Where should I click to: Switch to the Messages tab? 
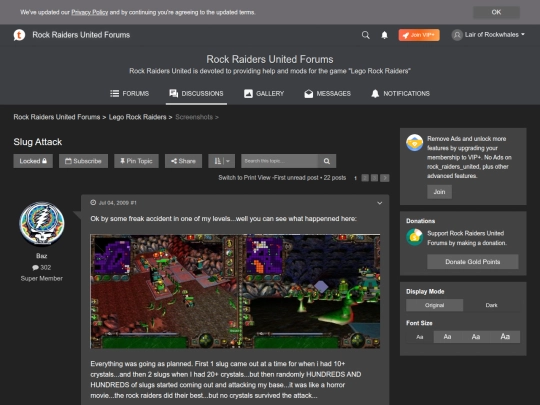328,93
